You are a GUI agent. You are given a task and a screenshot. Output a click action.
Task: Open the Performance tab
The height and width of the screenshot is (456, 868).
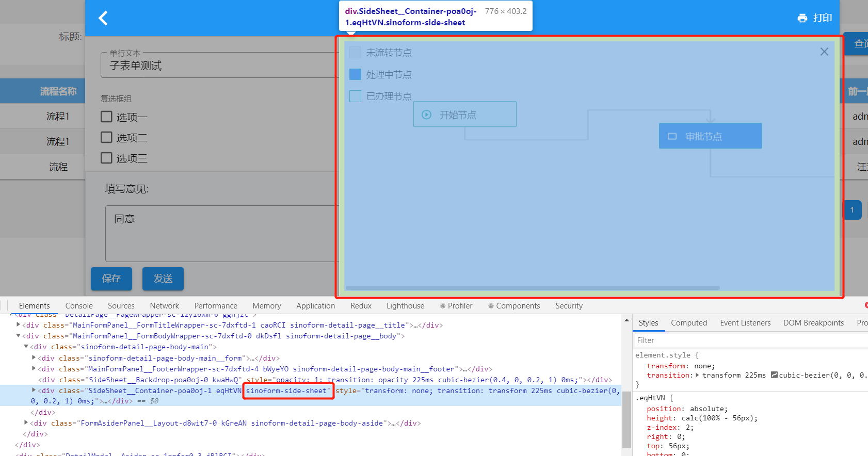pos(216,306)
